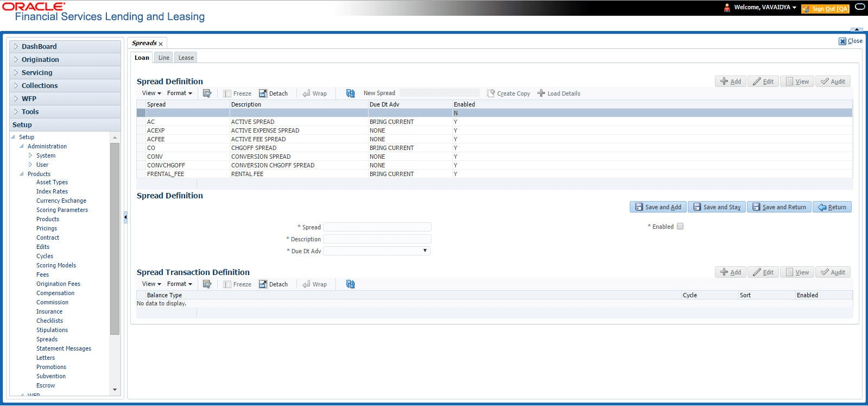This screenshot has height=406, width=868.
Task: Add a new Spread Definition record
Action: tap(731, 82)
